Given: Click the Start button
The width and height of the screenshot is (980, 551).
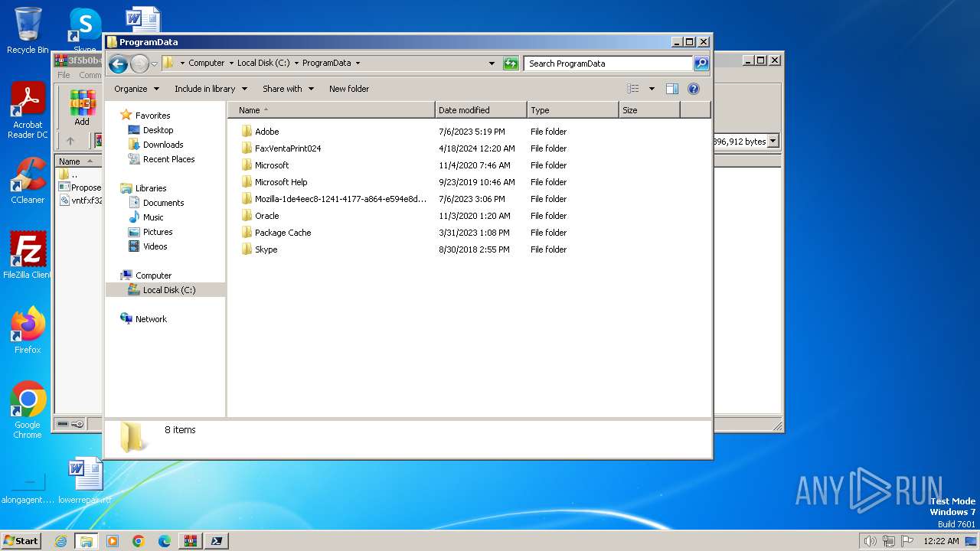Looking at the screenshot, I should pos(21,541).
